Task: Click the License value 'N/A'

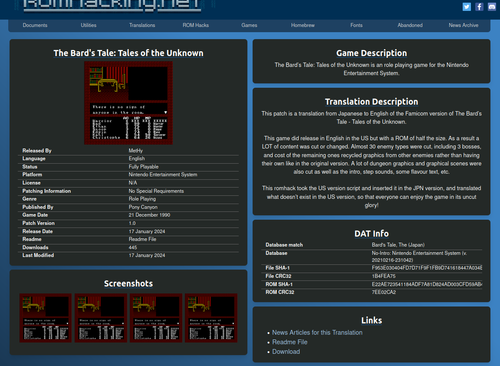Action: 133,183
